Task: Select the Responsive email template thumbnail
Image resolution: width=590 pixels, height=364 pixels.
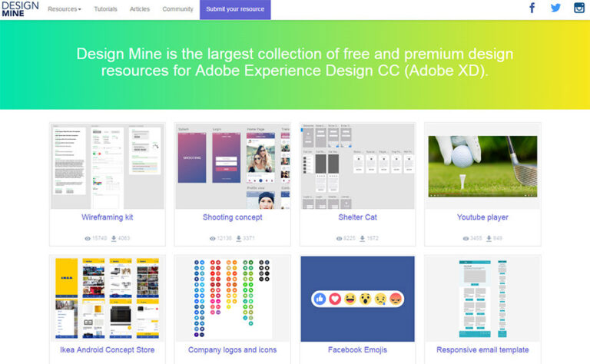Action: [482, 299]
